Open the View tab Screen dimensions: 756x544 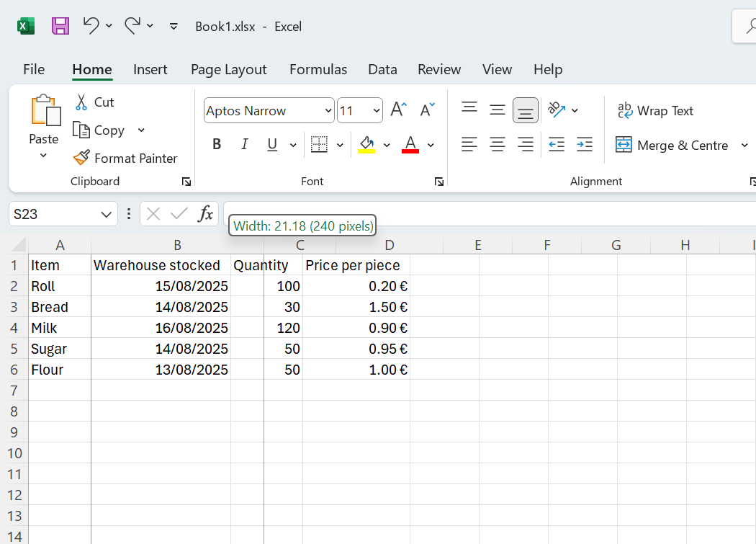click(x=497, y=69)
